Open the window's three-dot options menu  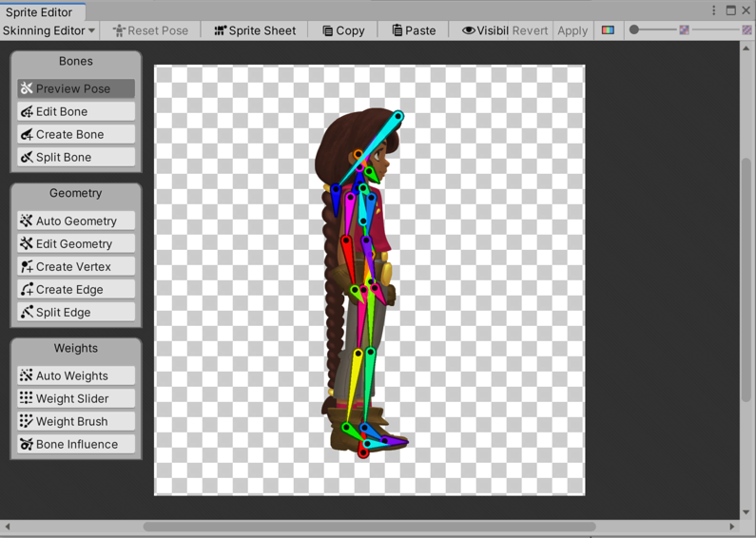coord(714,10)
